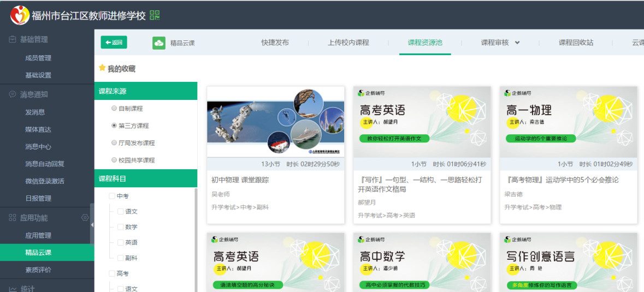This screenshot has width=644, height=292.
Task: Collapse the sidebar with the arrow handle
Action: click(x=92, y=225)
